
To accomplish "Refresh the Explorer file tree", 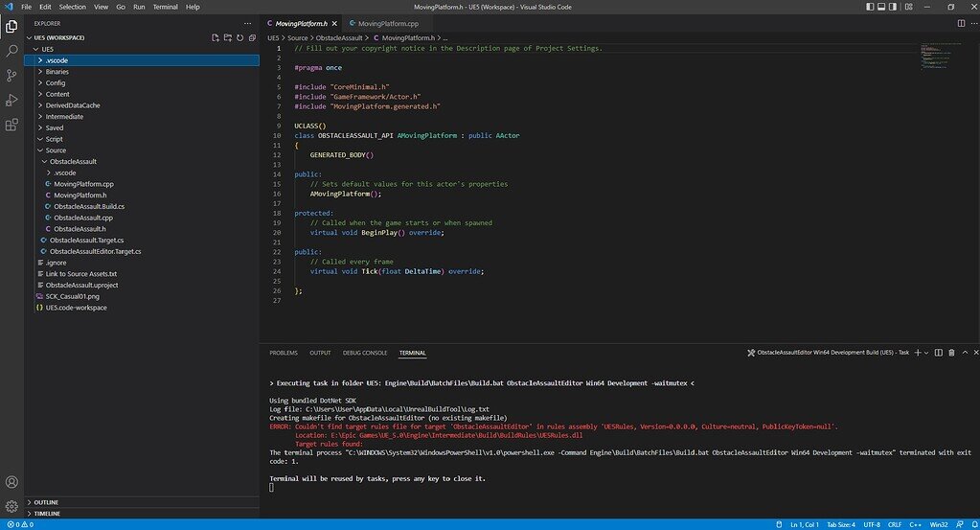I will click(x=240, y=37).
